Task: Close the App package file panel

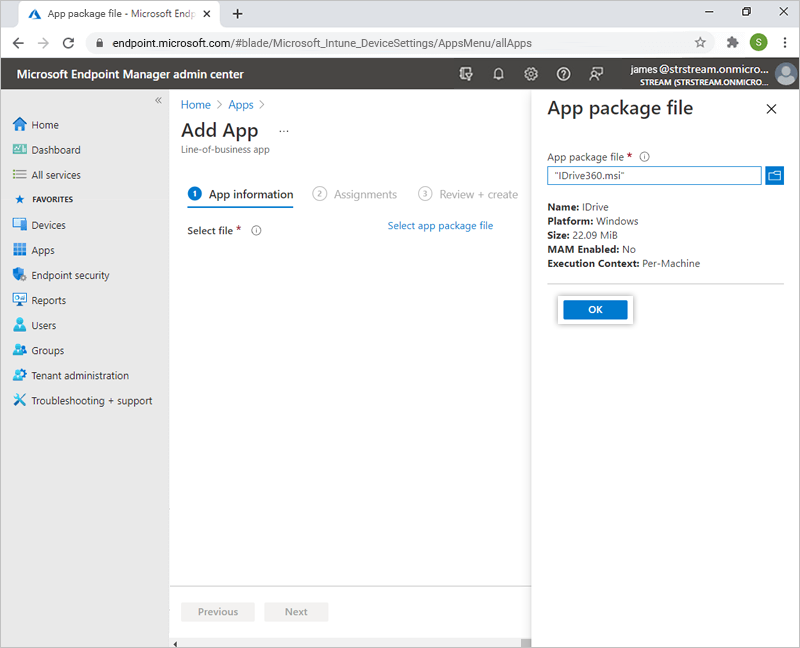Action: click(x=771, y=109)
